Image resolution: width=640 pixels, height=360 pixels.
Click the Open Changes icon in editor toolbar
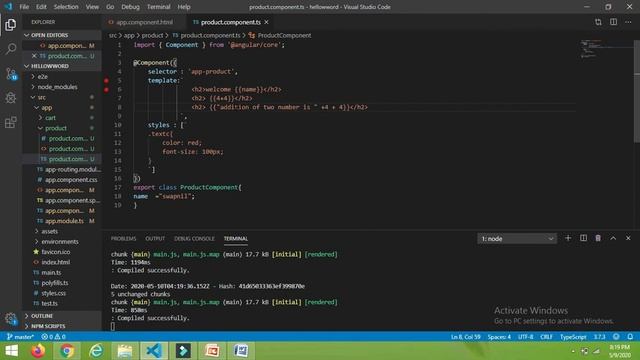598,22
